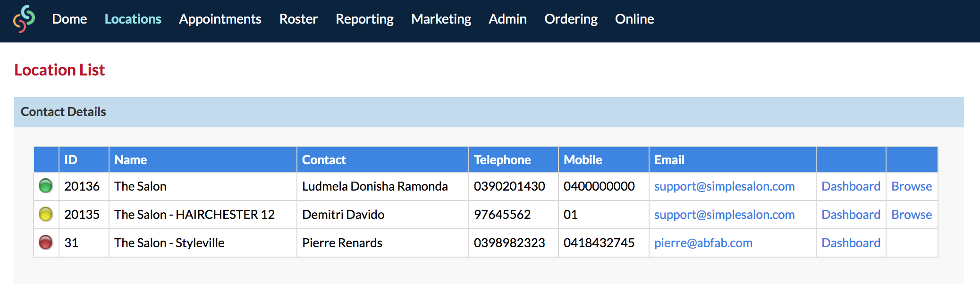
Task: Open the Appointments menu
Action: coord(220,19)
